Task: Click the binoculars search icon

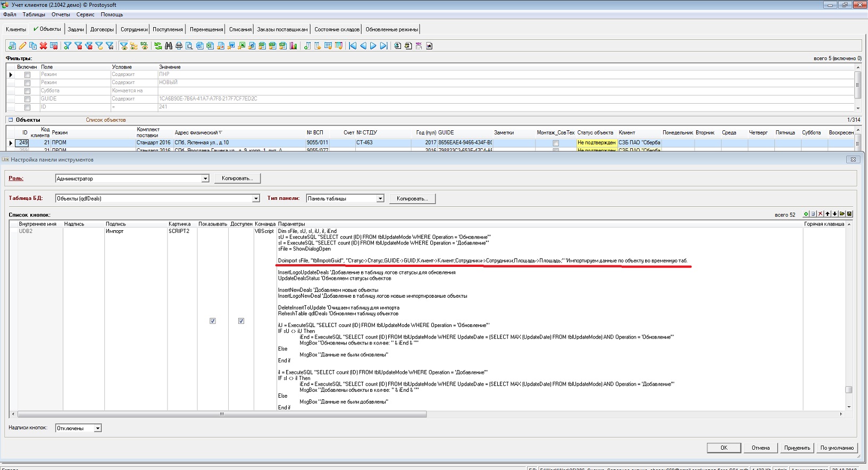Action: (x=169, y=46)
